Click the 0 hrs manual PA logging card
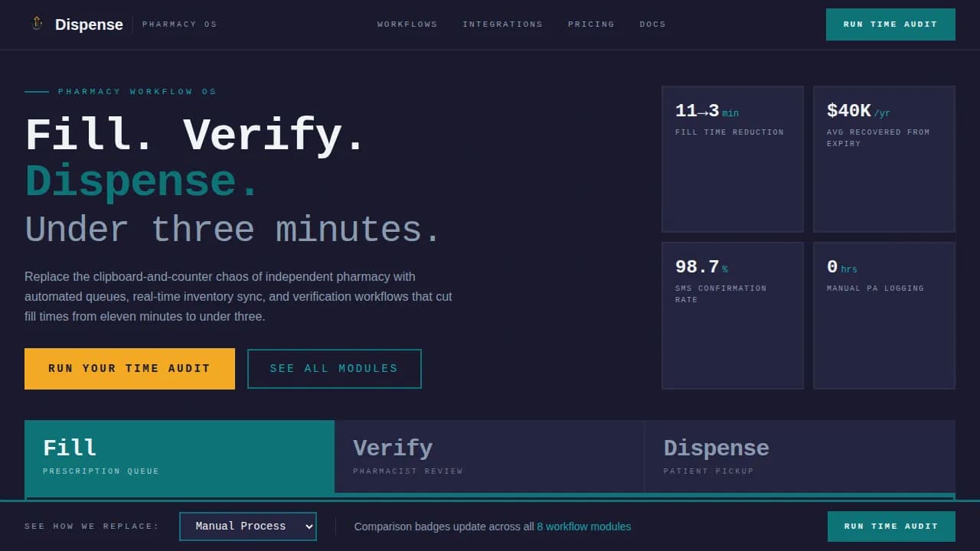 click(884, 315)
